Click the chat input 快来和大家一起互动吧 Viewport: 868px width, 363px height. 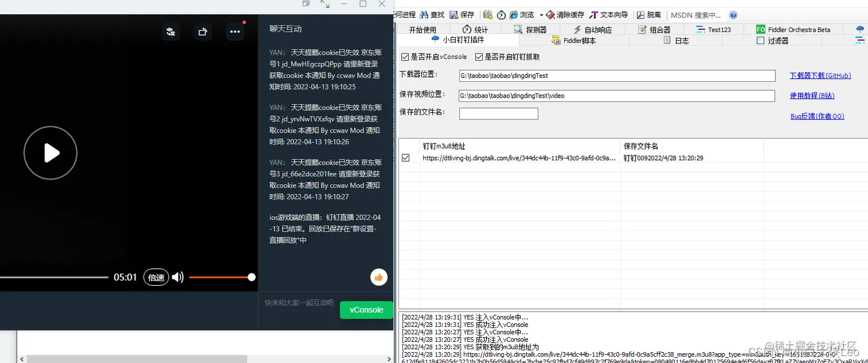click(299, 302)
